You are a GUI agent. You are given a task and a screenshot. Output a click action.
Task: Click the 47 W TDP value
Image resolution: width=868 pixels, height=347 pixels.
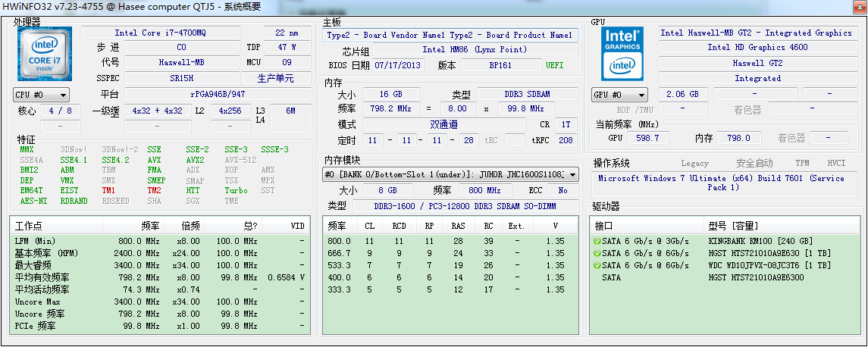[x=287, y=48]
